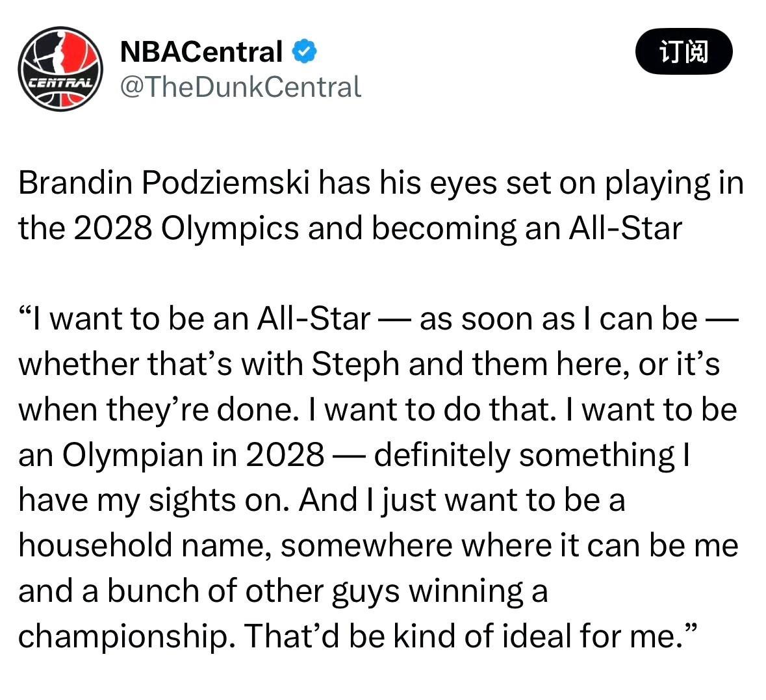Click 'definitely something I' text

[532, 455]
